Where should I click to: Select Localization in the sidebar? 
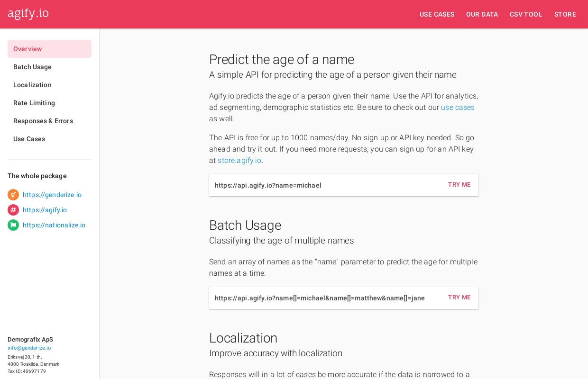tap(49, 85)
